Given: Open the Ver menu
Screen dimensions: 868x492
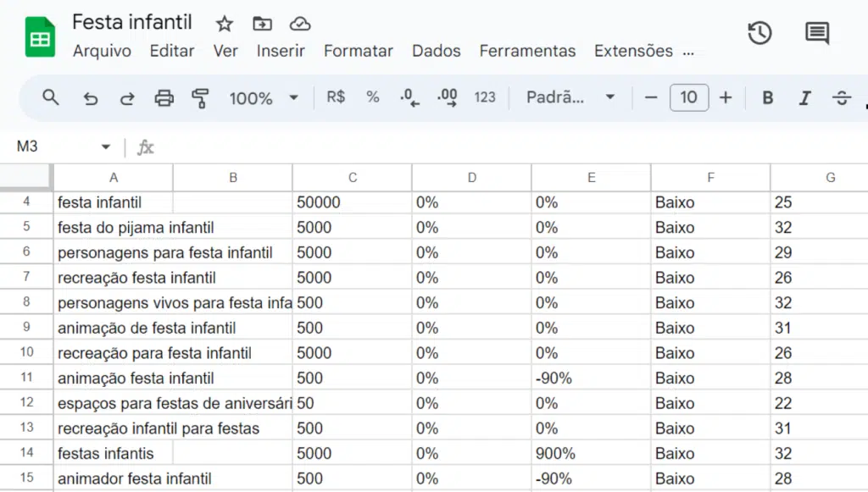Looking at the screenshot, I should pos(225,51).
